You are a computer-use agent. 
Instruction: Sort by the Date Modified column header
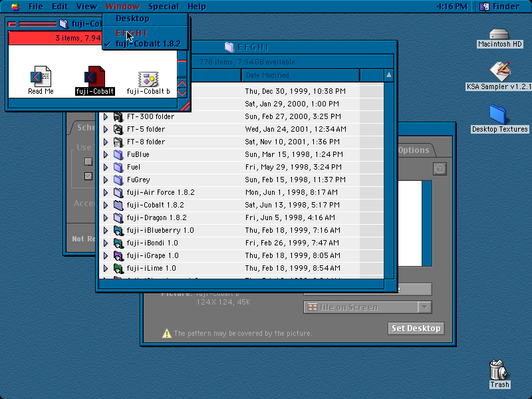[301, 75]
